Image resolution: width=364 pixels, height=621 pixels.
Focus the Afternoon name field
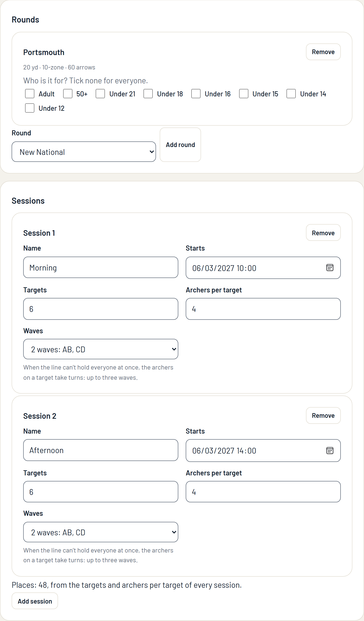pyautogui.click(x=101, y=450)
